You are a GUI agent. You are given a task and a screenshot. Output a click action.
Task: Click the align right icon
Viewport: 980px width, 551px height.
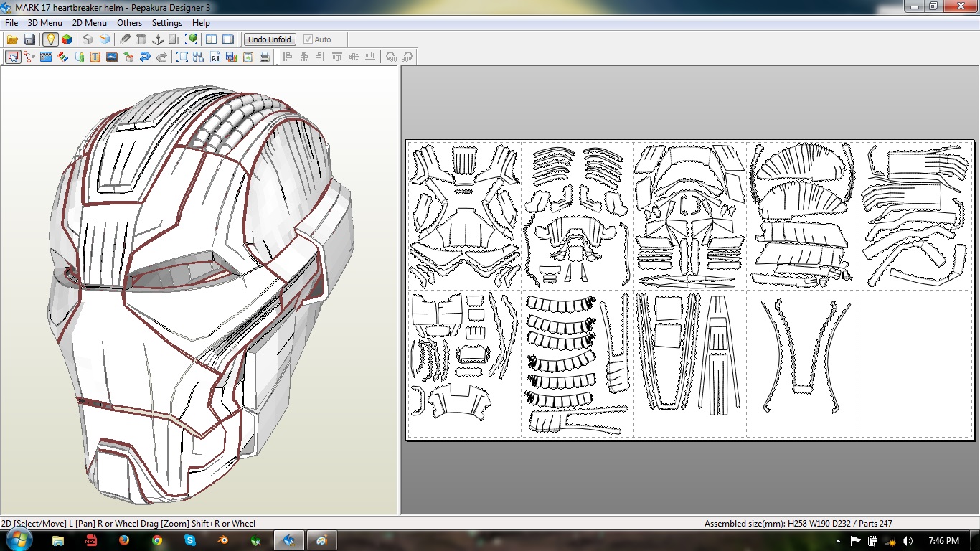click(320, 57)
